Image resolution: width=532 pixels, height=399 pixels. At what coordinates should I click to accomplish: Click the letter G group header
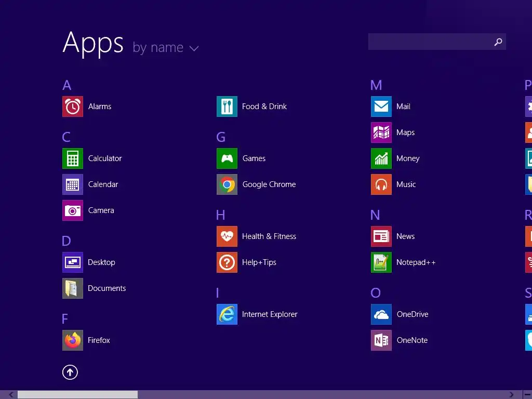pyautogui.click(x=221, y=137)
